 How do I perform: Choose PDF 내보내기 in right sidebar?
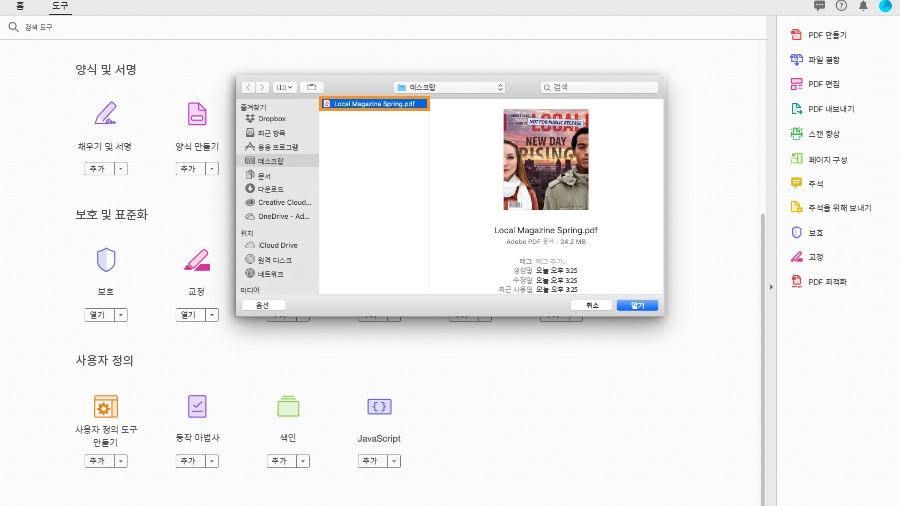pos(823,109)
